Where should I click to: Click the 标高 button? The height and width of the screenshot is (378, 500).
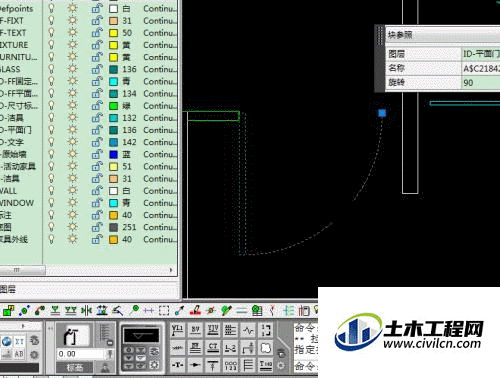pyautogui.click(x=75, y=368)
